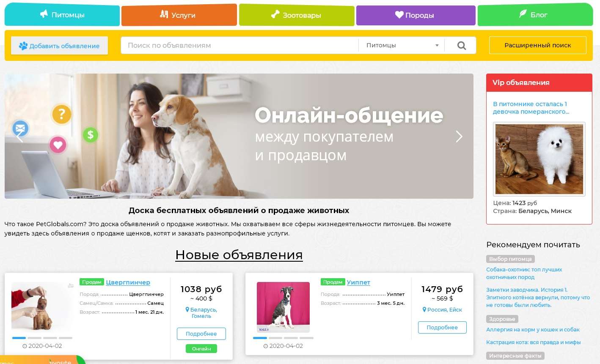
Task: Select second photo indicator of Цвергпинчер listing
Action: click(x=35, y=338)
